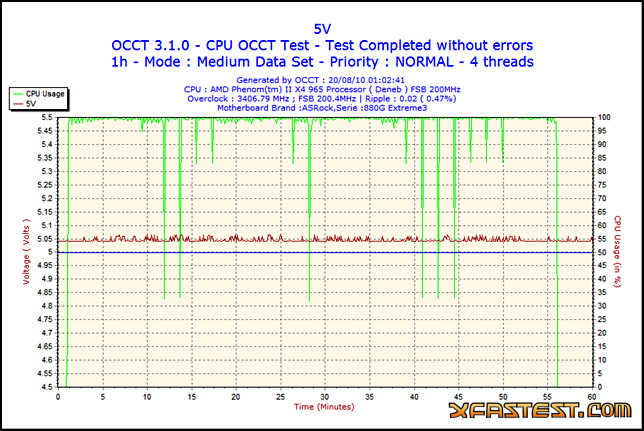Click the "75" CPU usage axis tick label

602,185
